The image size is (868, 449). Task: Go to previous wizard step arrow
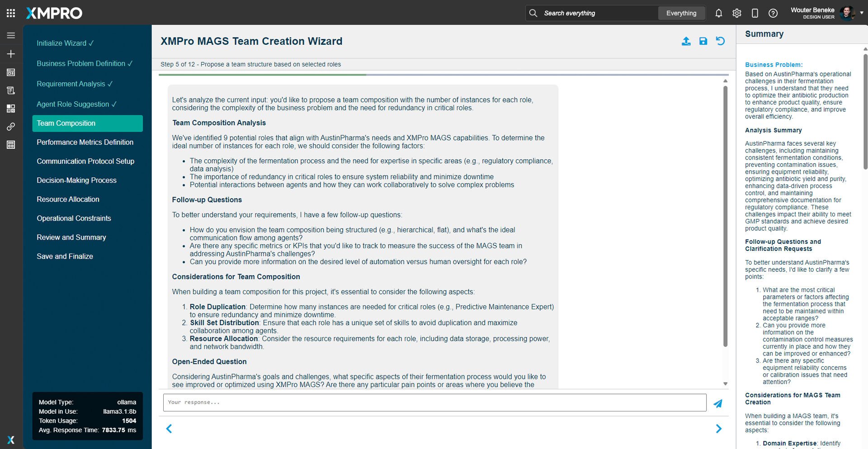point(169,429)
